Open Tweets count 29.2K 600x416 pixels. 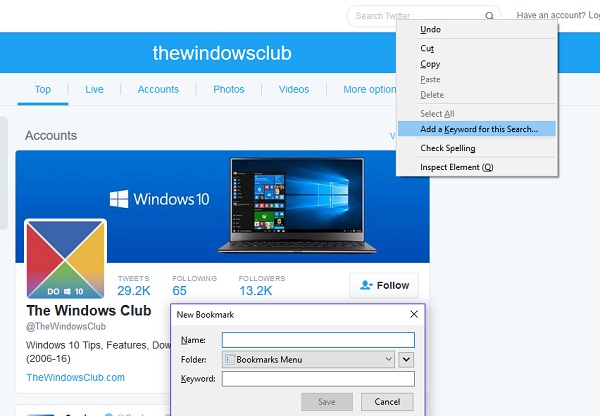tap(134, 286)
